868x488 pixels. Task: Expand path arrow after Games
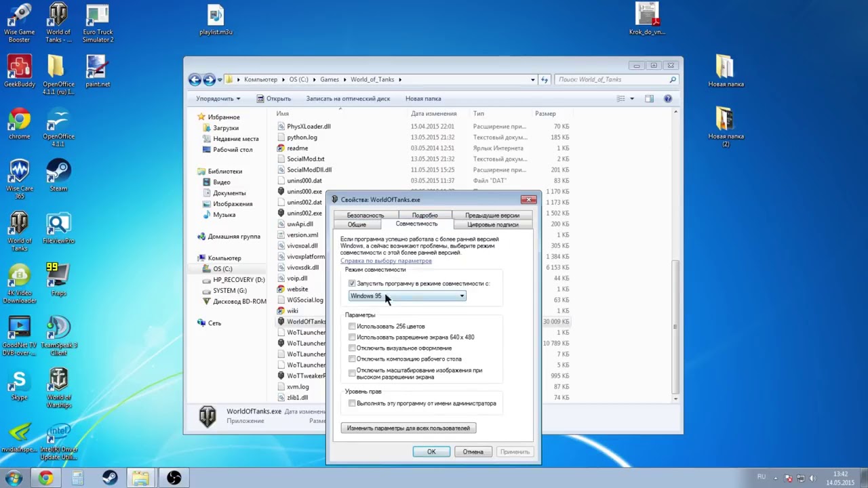coord(344,79)
